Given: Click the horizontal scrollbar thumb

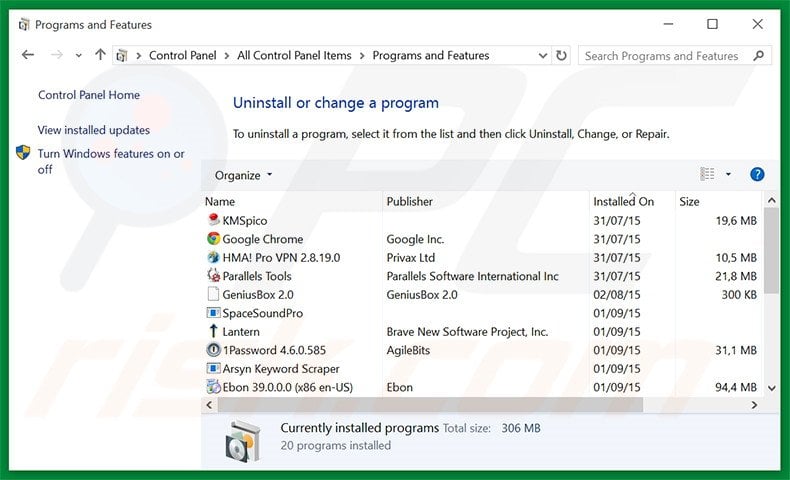Looking at the screenshot, I should pyautogui.click(x=430, y=404).
